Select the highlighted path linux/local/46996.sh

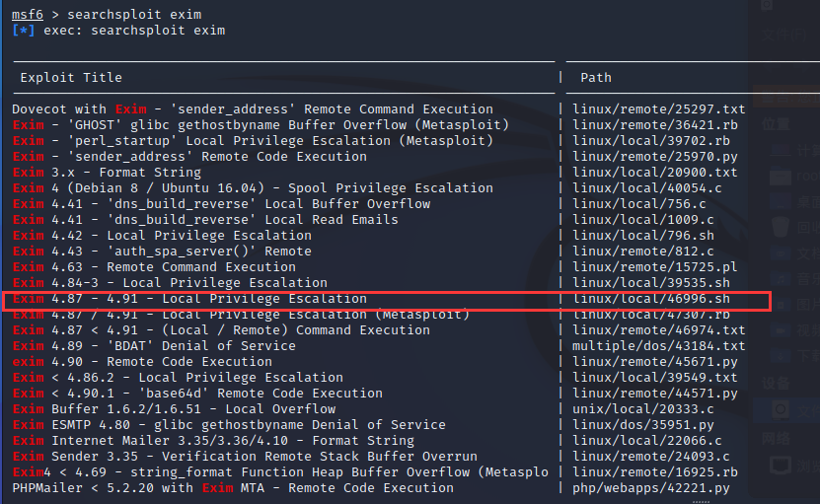point(651,299)
